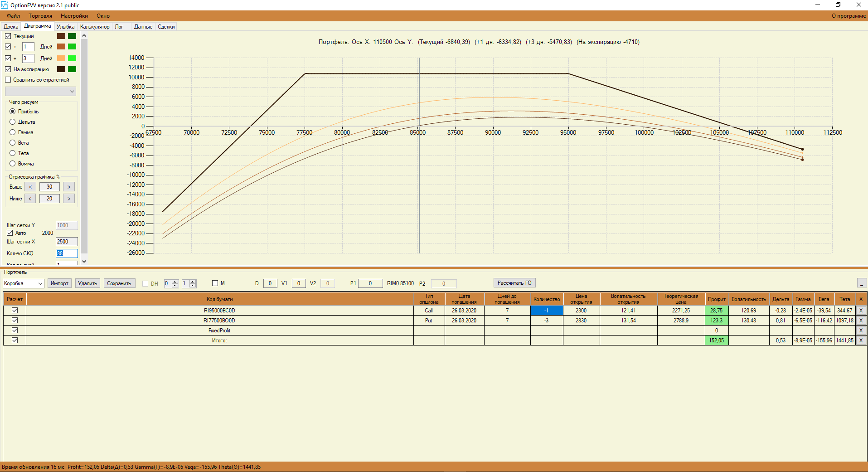Increase the Ниже percentage with the right arrow
The width and height of the screenshot is (868, 472).
click(x=69, y=199)
